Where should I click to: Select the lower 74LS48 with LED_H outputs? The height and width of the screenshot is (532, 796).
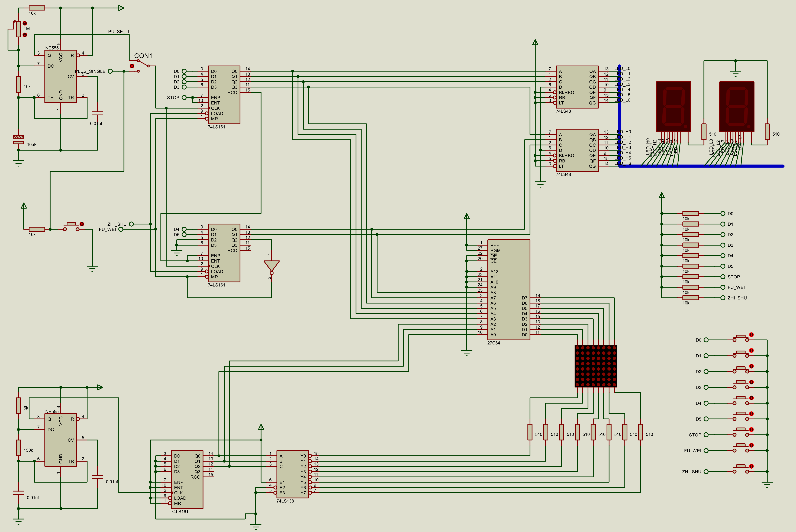click(577, 150)
